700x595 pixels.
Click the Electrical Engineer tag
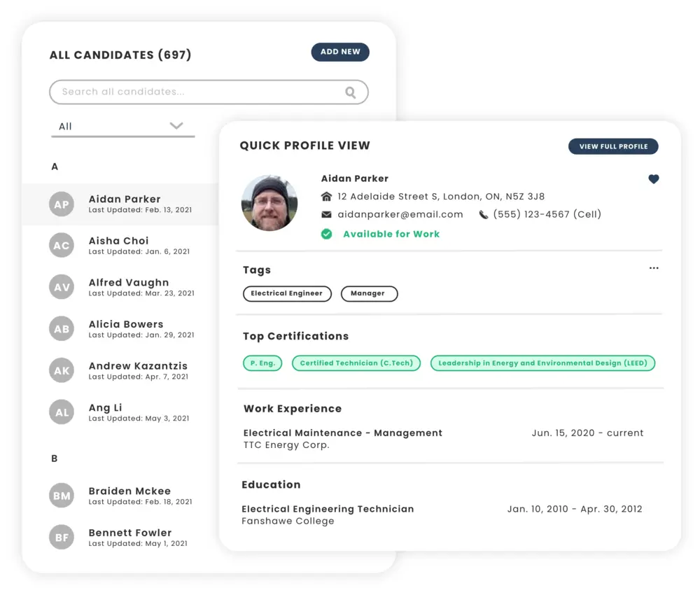tap(287, 294)
